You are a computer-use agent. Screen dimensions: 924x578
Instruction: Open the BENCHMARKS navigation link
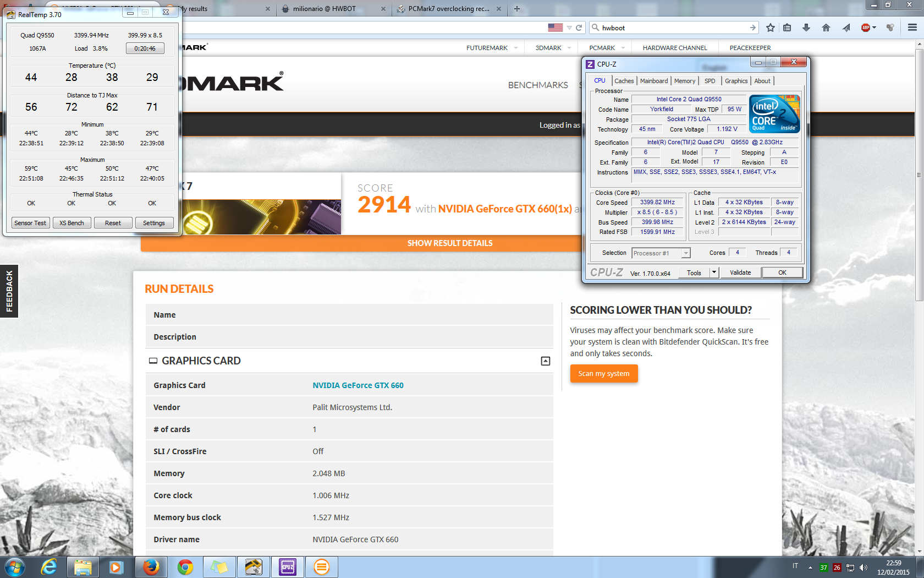pyautogui.click(x=538, y=85)
